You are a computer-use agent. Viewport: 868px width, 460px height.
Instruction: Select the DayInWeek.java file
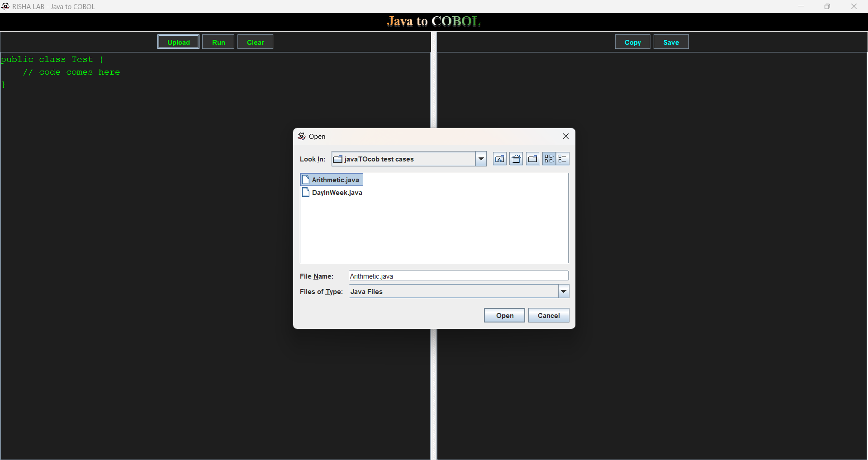(332, 193)
